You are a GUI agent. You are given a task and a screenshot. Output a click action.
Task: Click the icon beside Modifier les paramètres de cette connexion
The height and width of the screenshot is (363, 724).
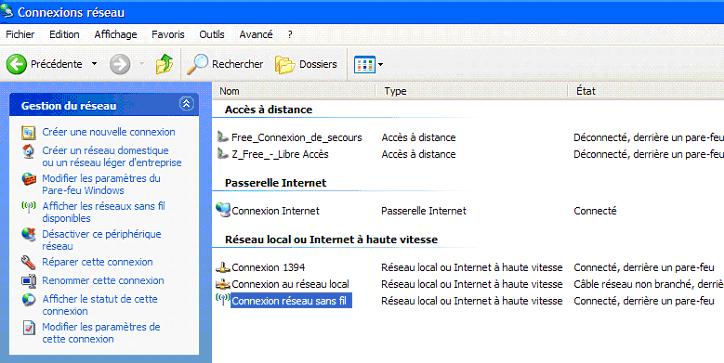[29, 327]
